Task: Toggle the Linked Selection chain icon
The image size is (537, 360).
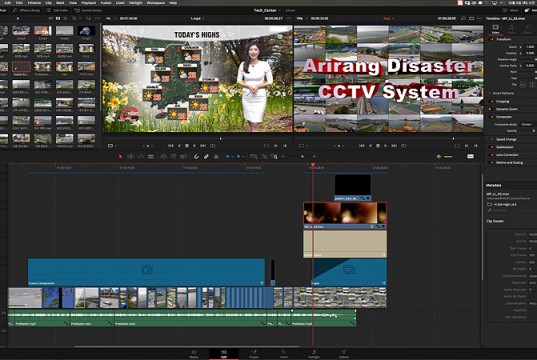Action: tap(206, 157)
